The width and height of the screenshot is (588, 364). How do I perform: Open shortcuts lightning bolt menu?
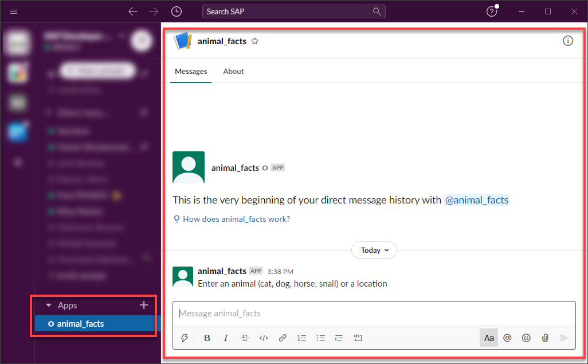184,338
